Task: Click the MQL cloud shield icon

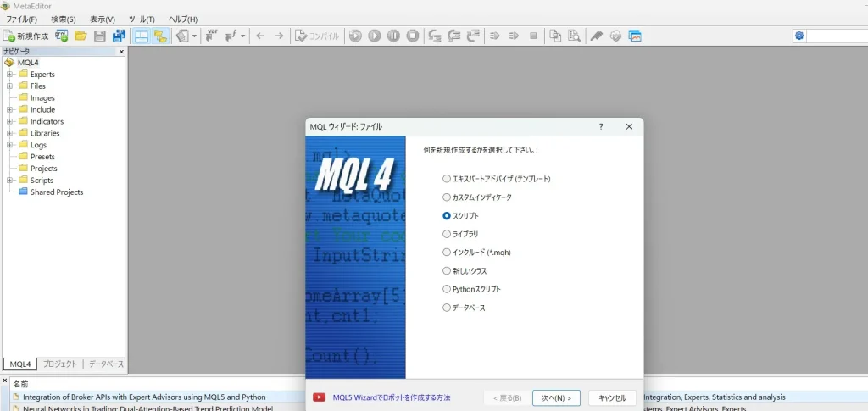Action: pyautogui.click(x=615, y=36)
